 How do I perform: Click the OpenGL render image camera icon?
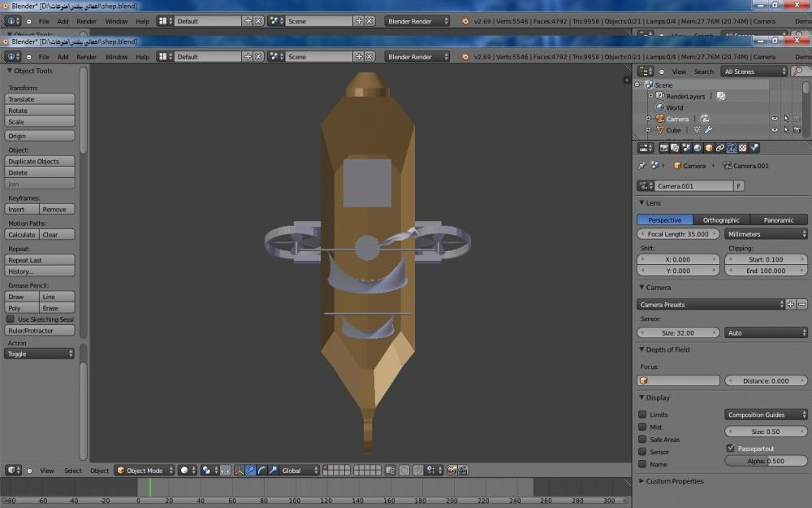click(x=452, y=470)
